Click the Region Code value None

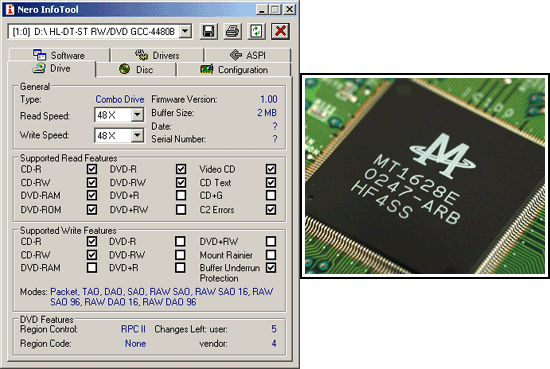pyautogui.click(x=135, y=343)
